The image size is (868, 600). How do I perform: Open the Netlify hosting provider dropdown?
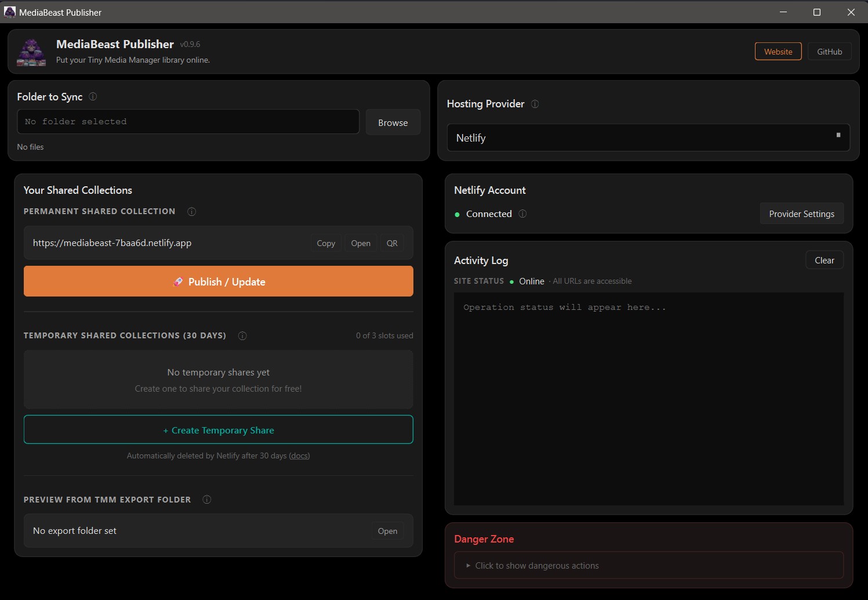pyautogui.click(x=648, y=138)
